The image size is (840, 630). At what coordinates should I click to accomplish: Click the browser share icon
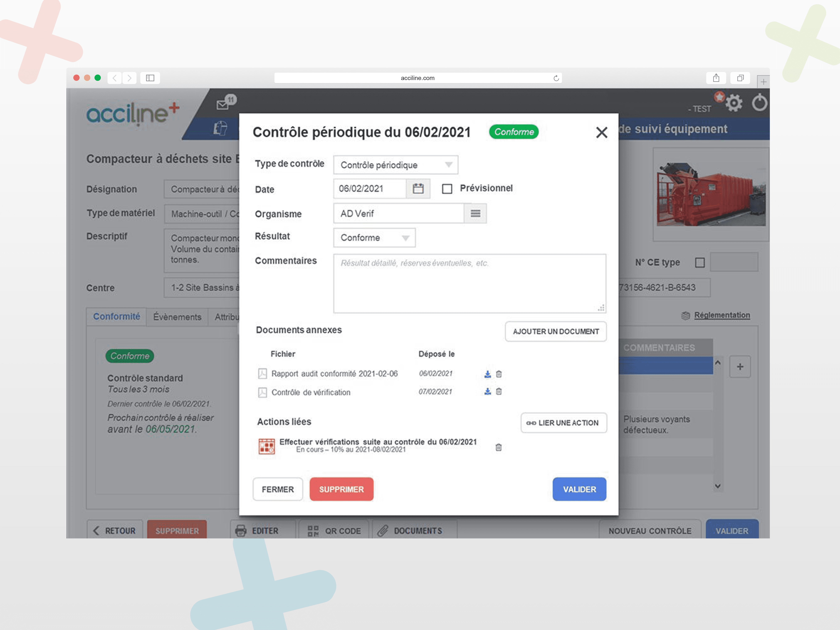coord(716,78)
